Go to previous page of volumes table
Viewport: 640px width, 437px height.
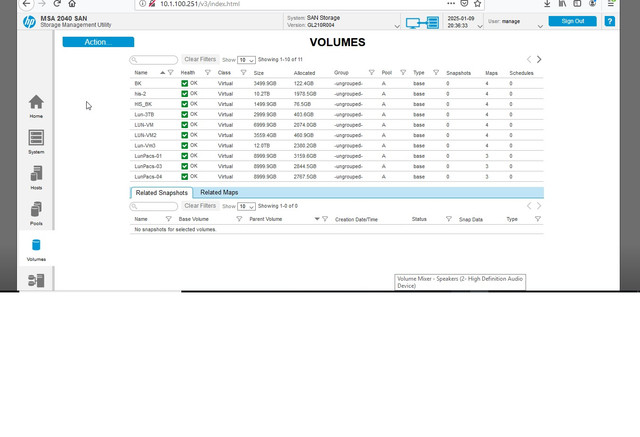click(529, 60)
